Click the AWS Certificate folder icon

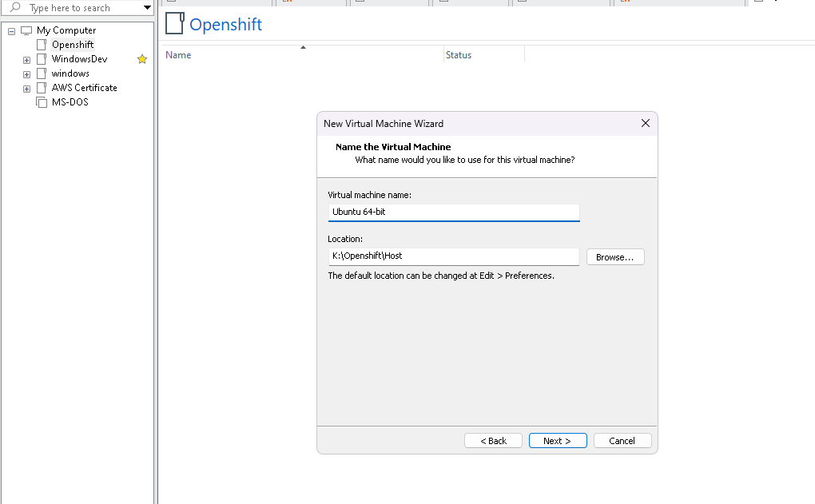pyautogui.click(x=42, y=88)
